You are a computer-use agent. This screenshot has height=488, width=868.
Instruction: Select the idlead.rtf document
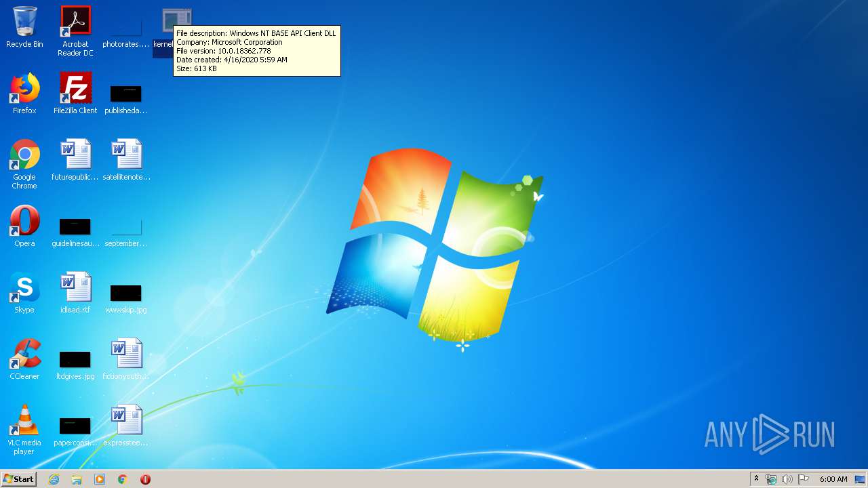(75, 293)
